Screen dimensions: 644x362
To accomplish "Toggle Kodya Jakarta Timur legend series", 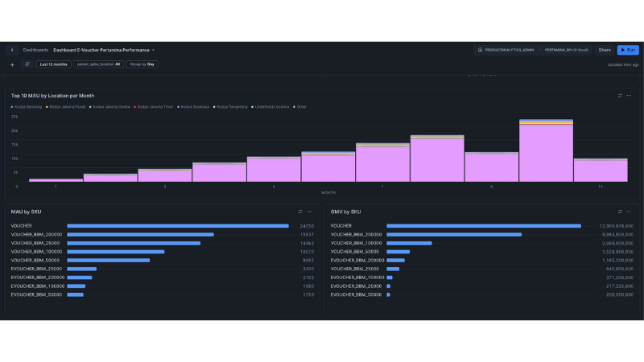I will pos(154,107).
